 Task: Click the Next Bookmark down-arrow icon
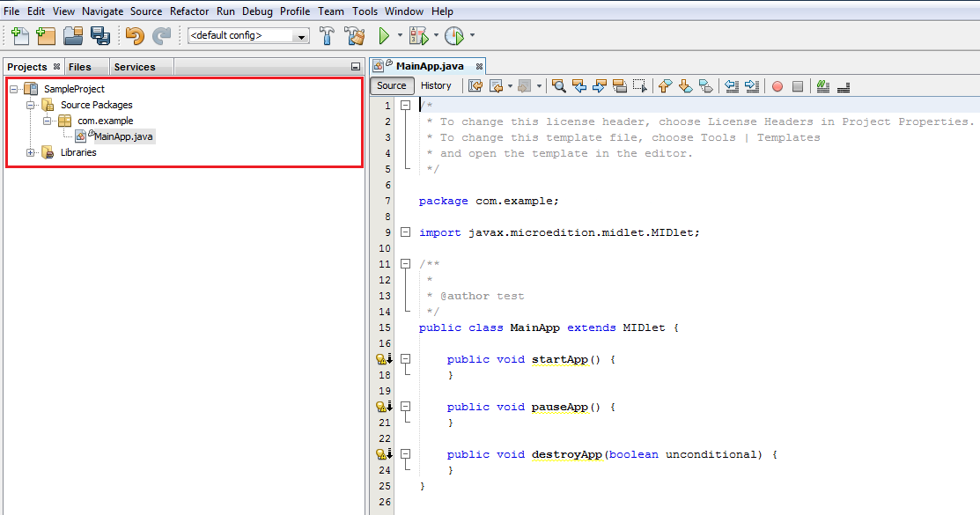click(x=686, y=86)
